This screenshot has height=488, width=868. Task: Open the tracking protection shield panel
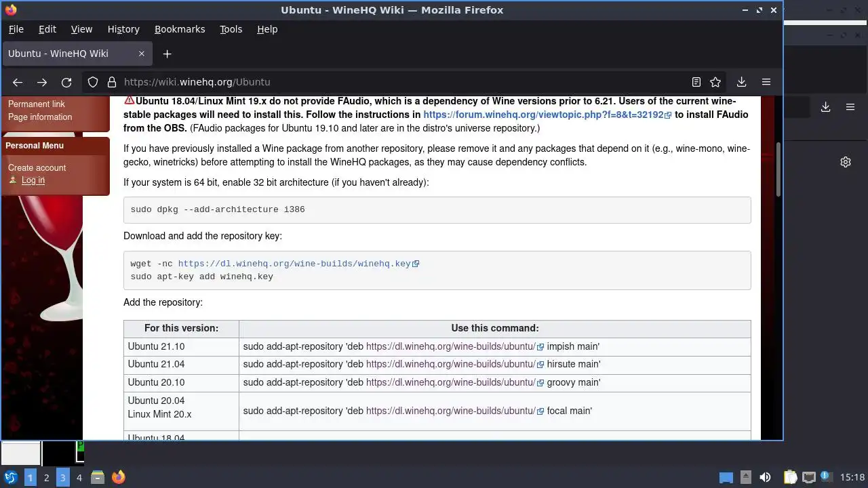pyautogui.click(x=93, y=82)
